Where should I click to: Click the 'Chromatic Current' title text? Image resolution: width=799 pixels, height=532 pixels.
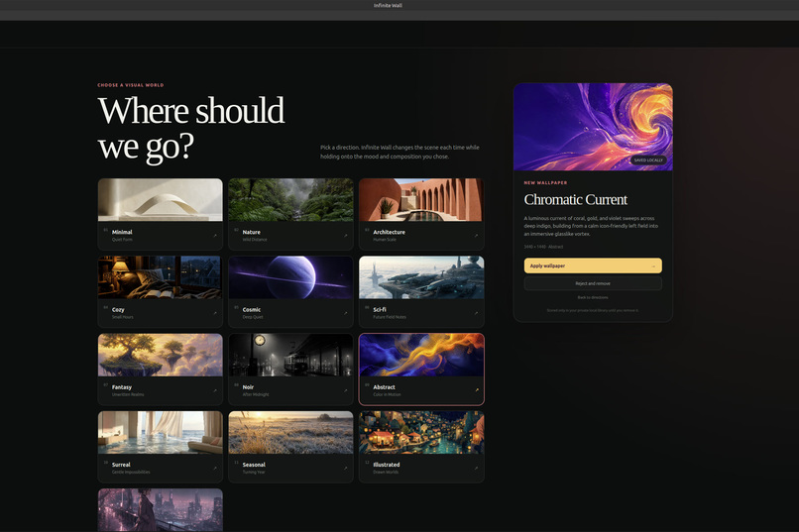tap(576, 199)
